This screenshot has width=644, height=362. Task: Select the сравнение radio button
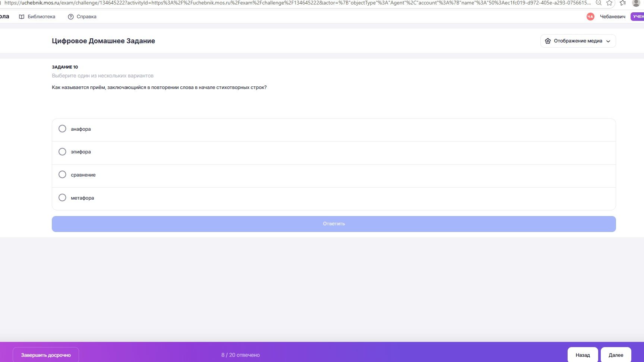tap(62, 175)
